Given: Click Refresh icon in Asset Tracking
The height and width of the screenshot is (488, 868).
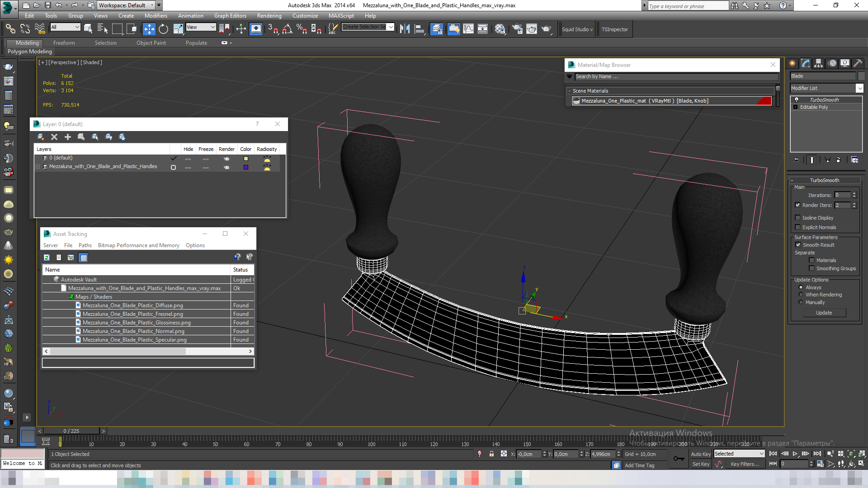Looking at the screenshot, I should pyautogui.click(x=47, y=258).
